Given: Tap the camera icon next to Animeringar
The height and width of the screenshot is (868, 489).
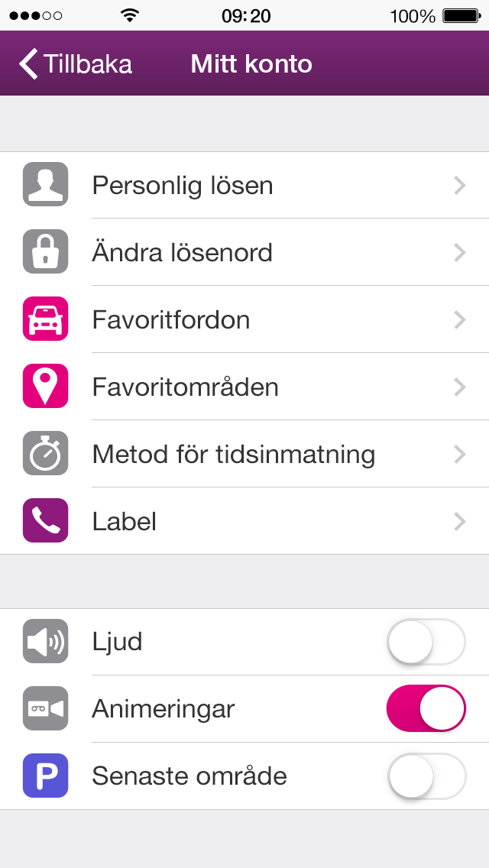Looking at the screenshot, I should pyautogui.click(x=46, y=709).
